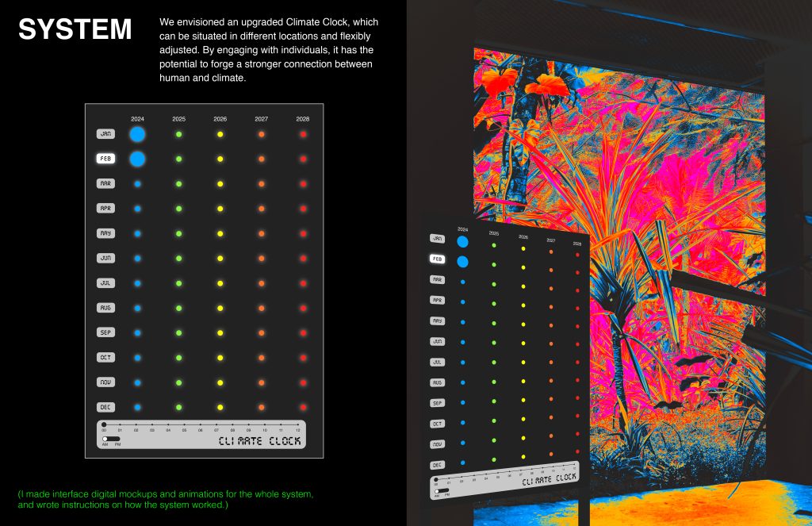Switch to the 2027 year column in flat mockup
The height and width of the screenshot is (526, 812).
262,119
